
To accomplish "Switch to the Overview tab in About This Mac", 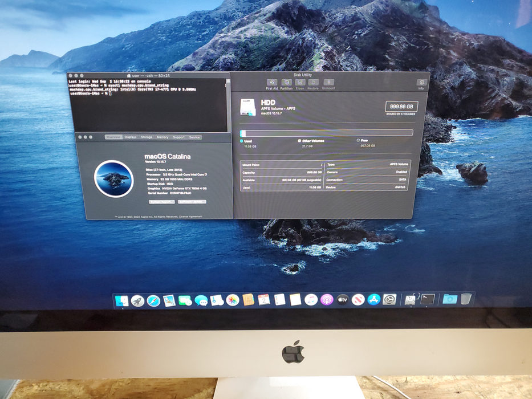I will [113, 137].
